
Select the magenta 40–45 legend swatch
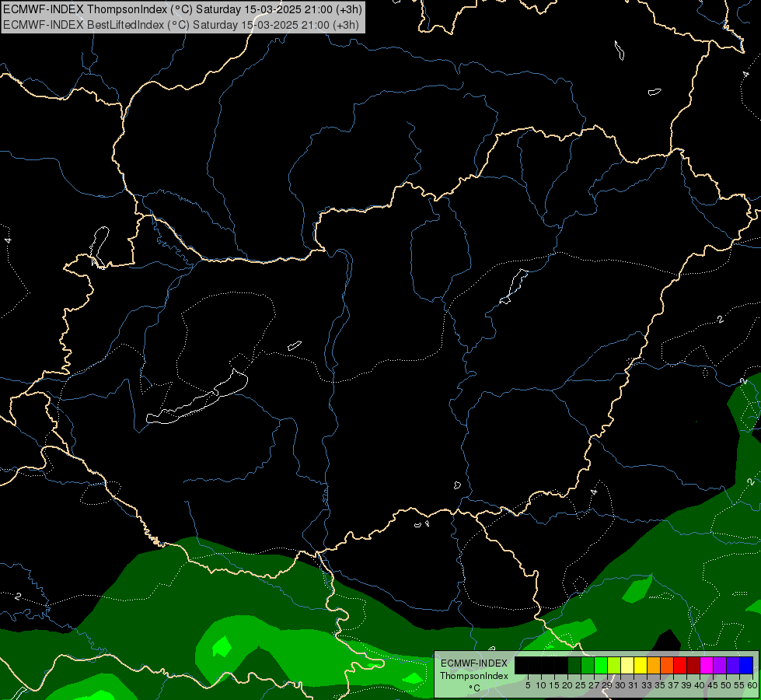pos(707,665)
